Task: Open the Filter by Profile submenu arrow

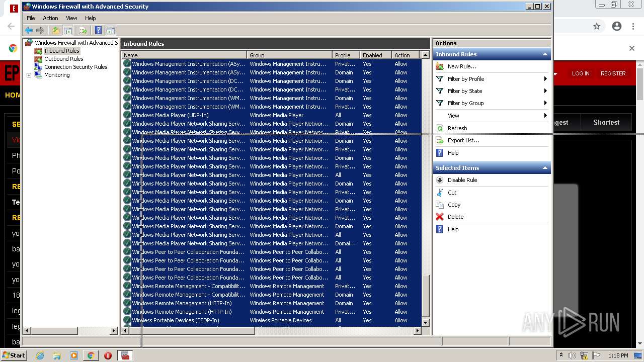Action: click(545, 79)
